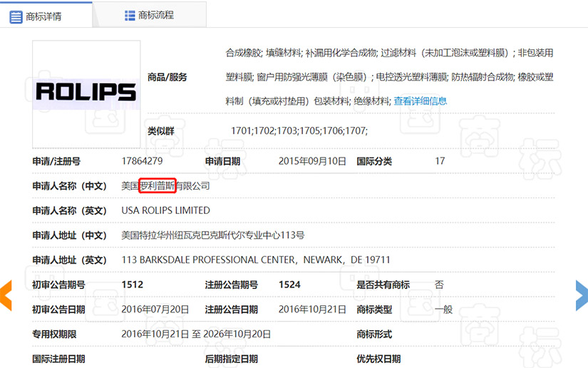Click the list icon beside 商标详情

[x=16, y=16]
